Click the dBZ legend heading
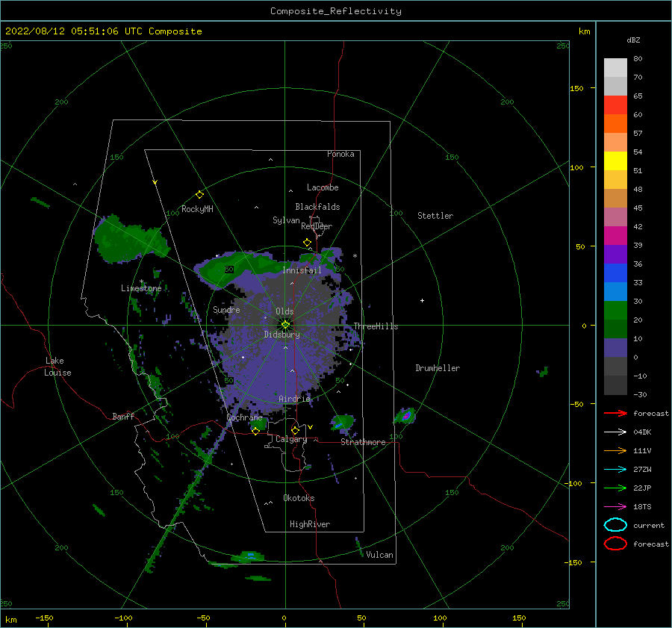 [x=633, y=40]
